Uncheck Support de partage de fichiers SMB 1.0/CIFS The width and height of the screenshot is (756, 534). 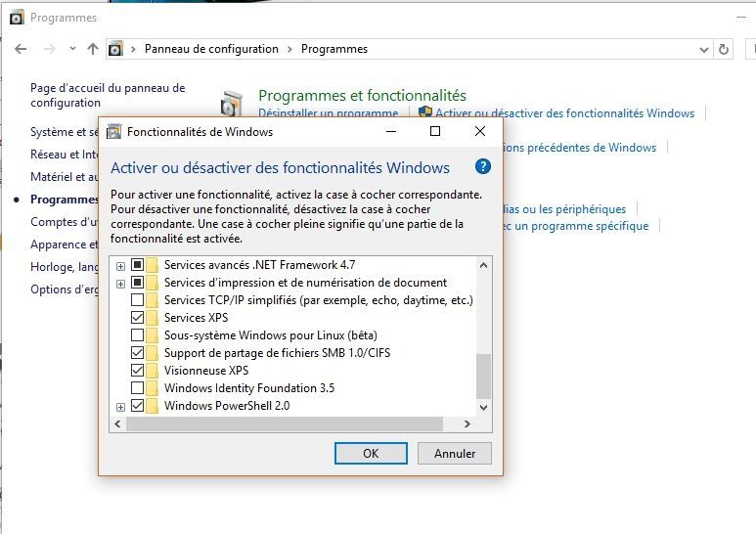point(138,353)
